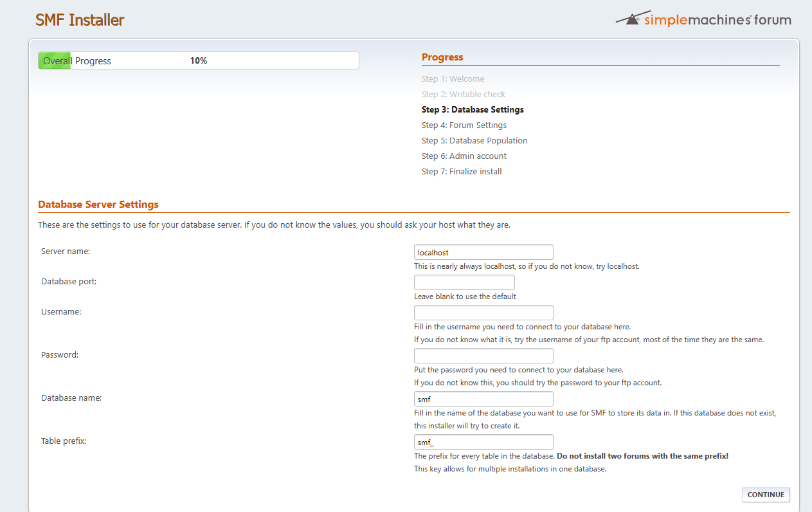Click the Database name field containing smf
This screenshot has height=512, width=812.
coord(483,399)
